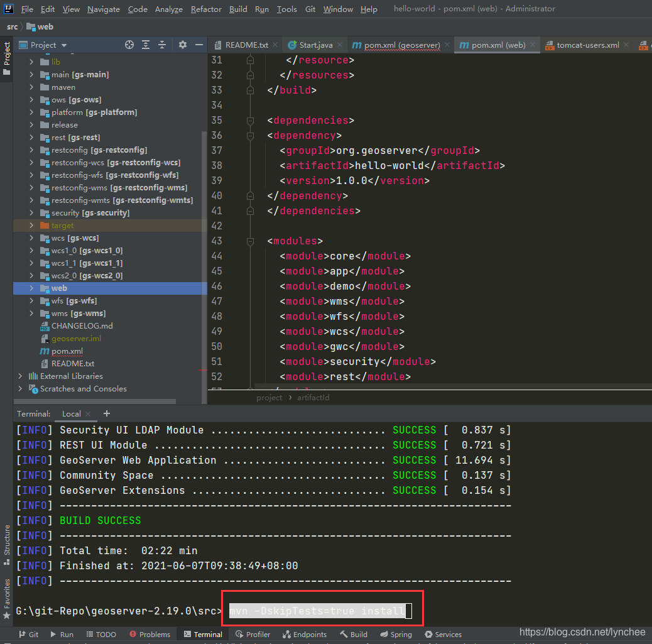Open the Git tool window
Image resolution: width=652 pixels, height=644 pixels.
pyautogui.click(x=29, y=635)
